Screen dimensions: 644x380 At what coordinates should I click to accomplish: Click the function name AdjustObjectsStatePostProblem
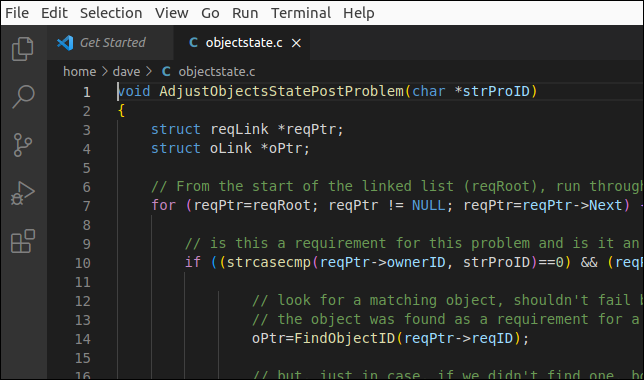[281, 91]
